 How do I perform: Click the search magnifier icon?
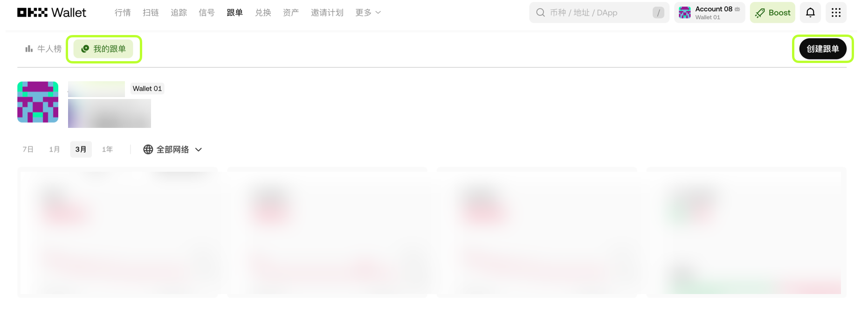540,13
